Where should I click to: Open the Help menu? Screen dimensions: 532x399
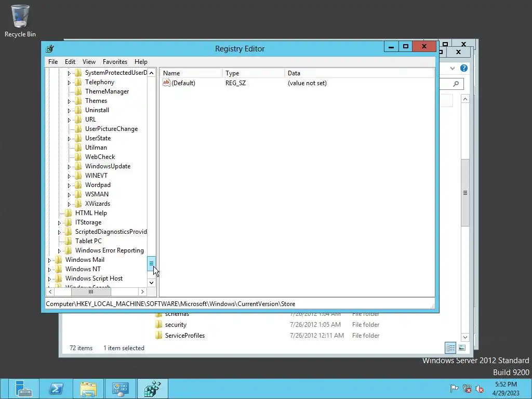tap(141, 62)
